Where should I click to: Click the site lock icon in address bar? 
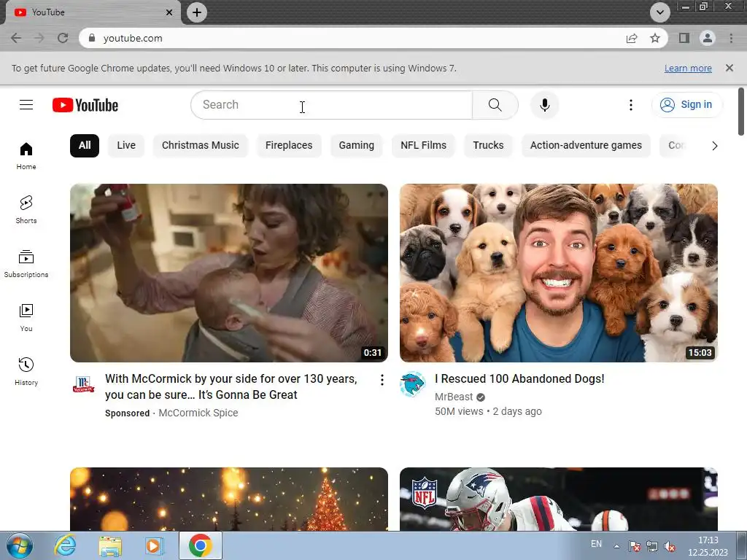(92, 38)
